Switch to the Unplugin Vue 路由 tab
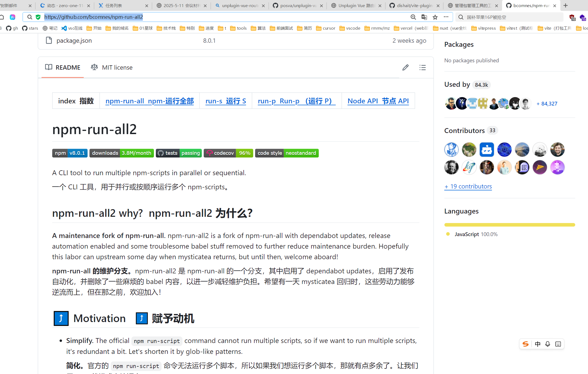Screen dimensions: 588x374 (x=357, y=5)
